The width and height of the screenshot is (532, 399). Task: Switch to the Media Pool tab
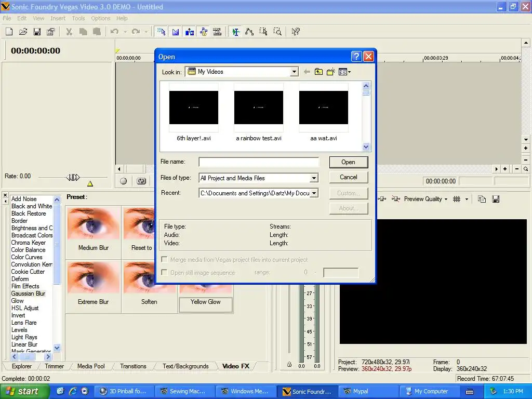coord(91,366)
